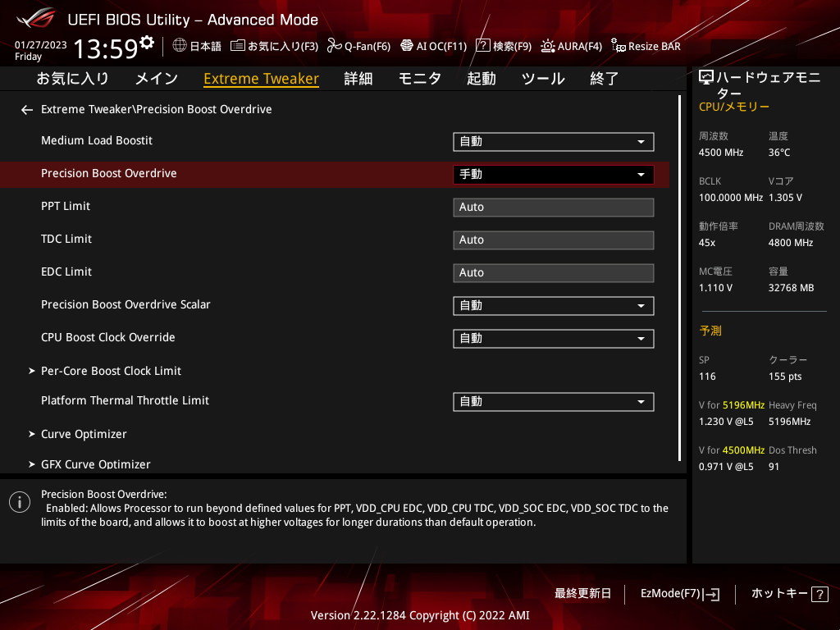The height and width of the screenshot is (630, 840).
Task: Click 36°C temperature value
Action: click(x=779, y=153)
